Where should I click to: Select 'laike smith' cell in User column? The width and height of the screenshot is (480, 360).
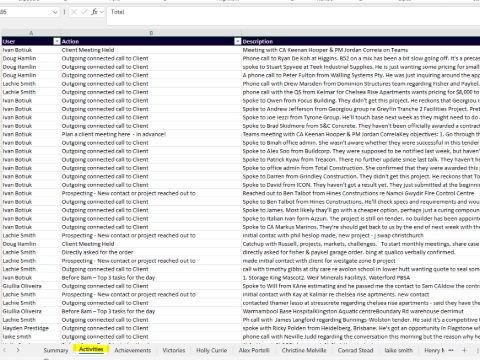[x=31, y=337]
